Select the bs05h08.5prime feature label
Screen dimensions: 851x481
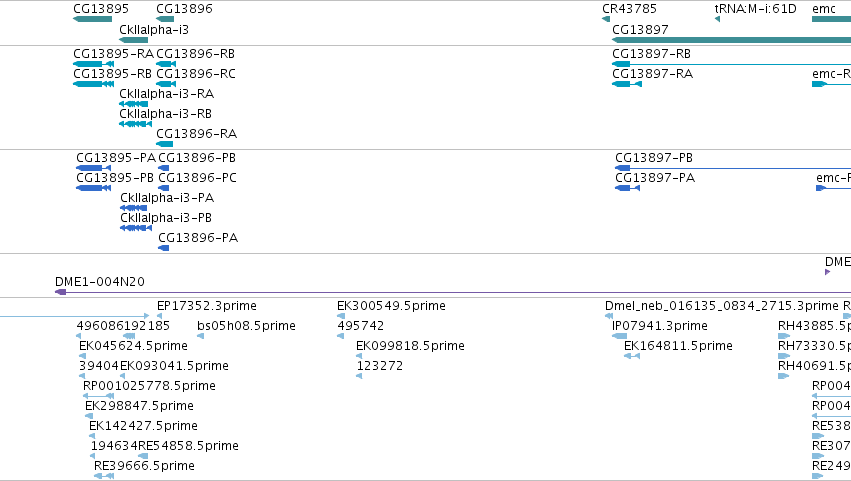point(246,326)
